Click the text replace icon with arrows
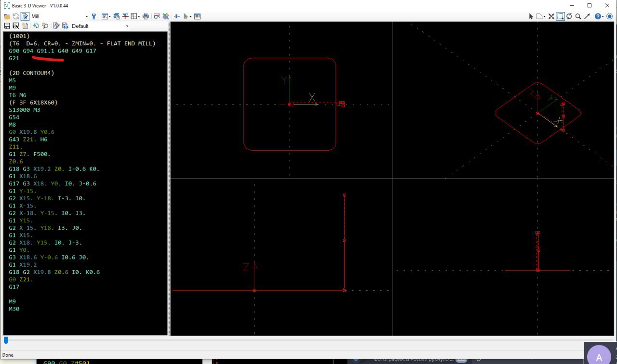The width and height of the screenshot is (617, 364). (x=65, y=26)
